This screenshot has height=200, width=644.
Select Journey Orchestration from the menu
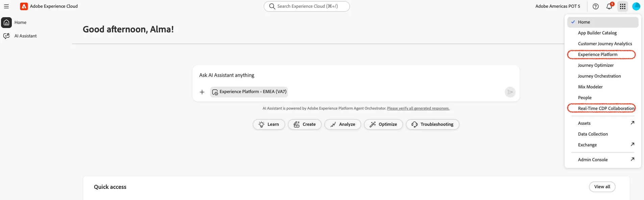pos(603,76)
